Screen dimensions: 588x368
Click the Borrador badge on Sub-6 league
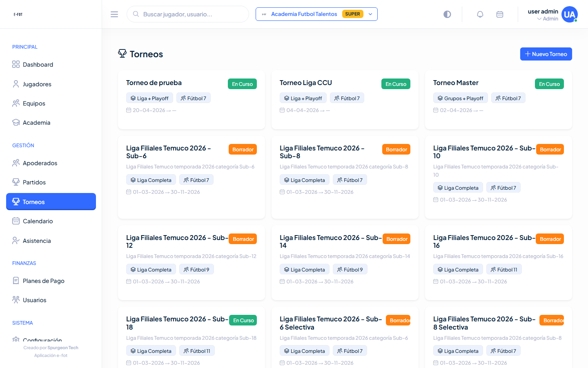[243, 150]
